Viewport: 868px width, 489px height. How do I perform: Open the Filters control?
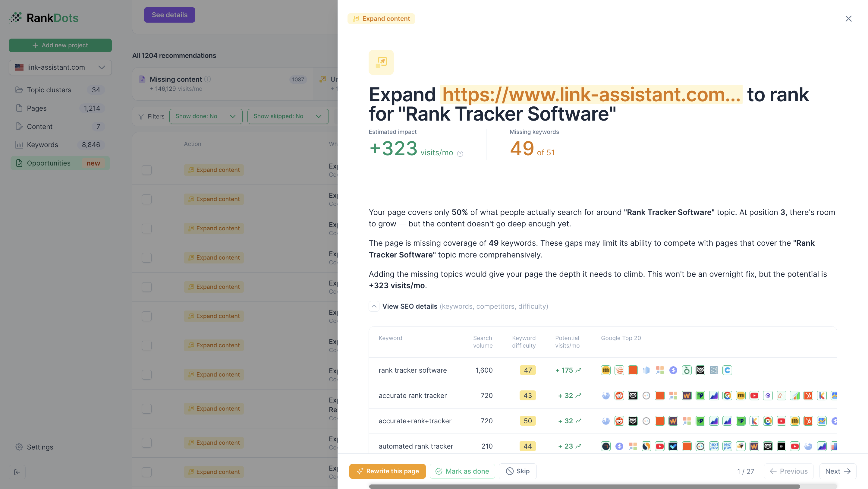click(x=151, y=116)
